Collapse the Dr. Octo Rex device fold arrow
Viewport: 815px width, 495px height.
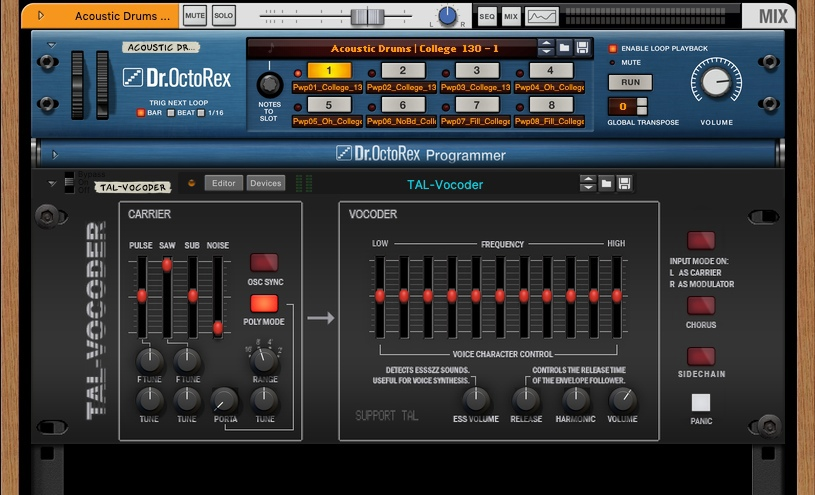coord(51,45)
